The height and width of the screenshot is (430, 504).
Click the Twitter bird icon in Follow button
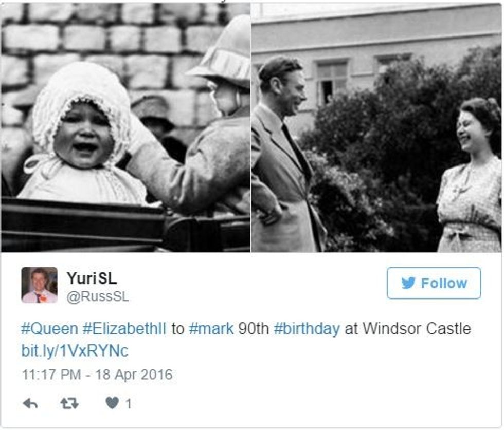pyautogui.click(x=408, y=283)
